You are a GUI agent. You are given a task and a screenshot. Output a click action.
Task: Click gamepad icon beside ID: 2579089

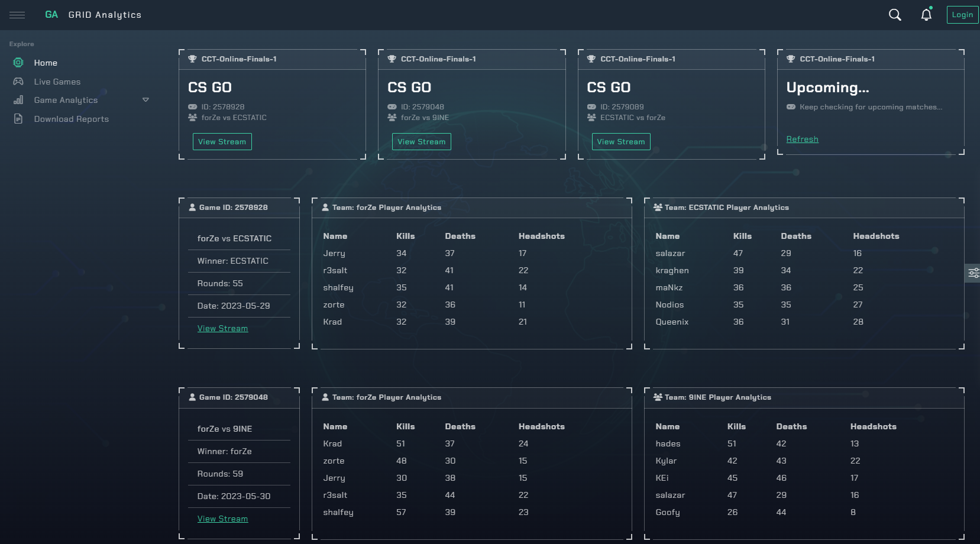point(591,107)
